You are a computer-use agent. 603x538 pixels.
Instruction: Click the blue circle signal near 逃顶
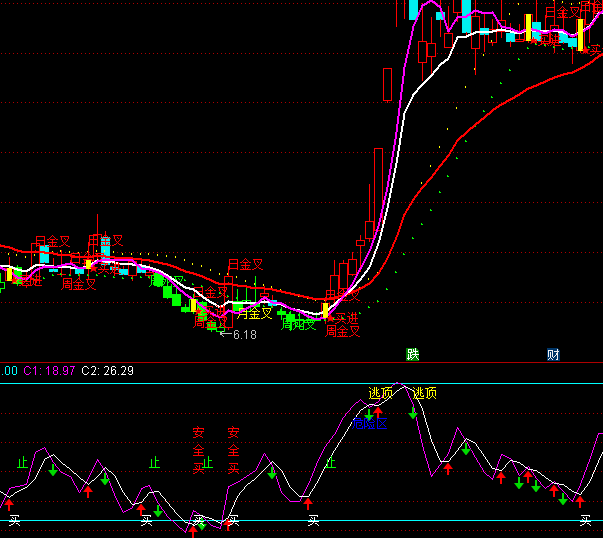tap(361, 424)
